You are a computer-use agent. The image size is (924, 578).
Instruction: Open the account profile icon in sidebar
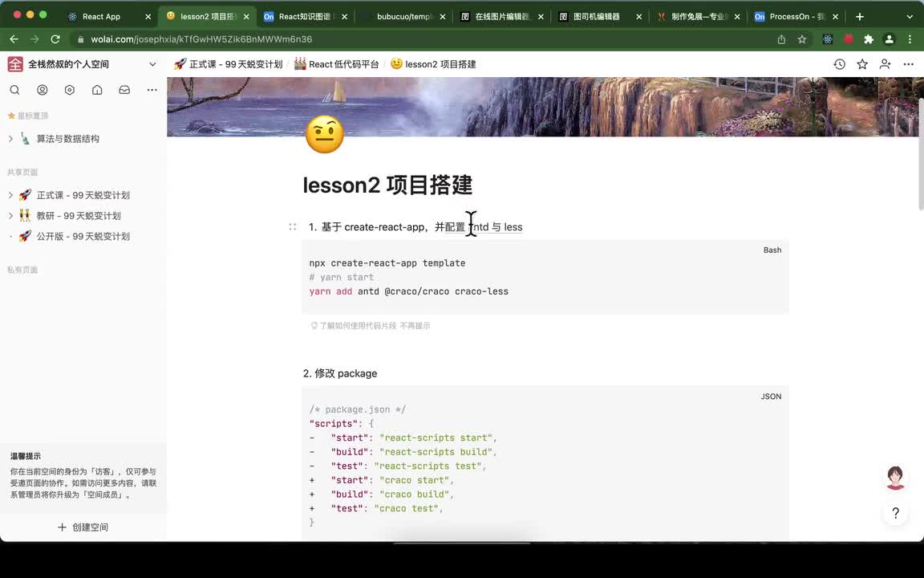pyautogui.click(x=42, y=90)
